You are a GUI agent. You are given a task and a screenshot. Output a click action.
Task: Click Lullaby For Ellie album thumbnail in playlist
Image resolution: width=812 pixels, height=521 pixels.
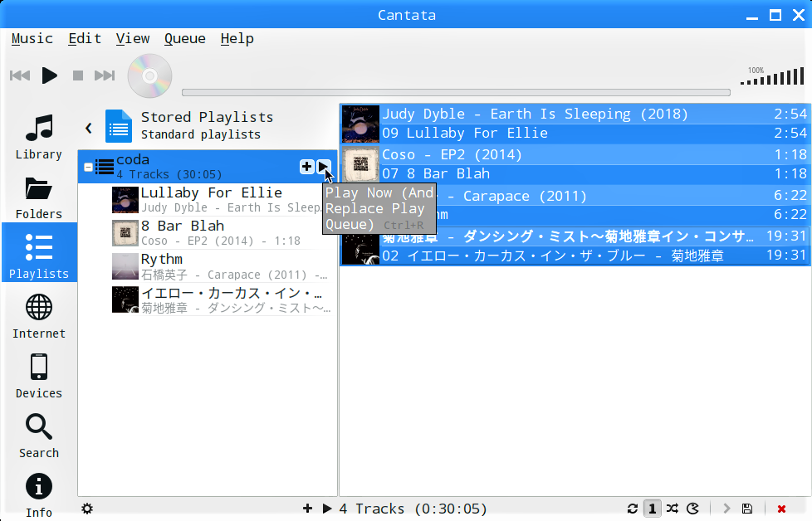coord(125,200)
